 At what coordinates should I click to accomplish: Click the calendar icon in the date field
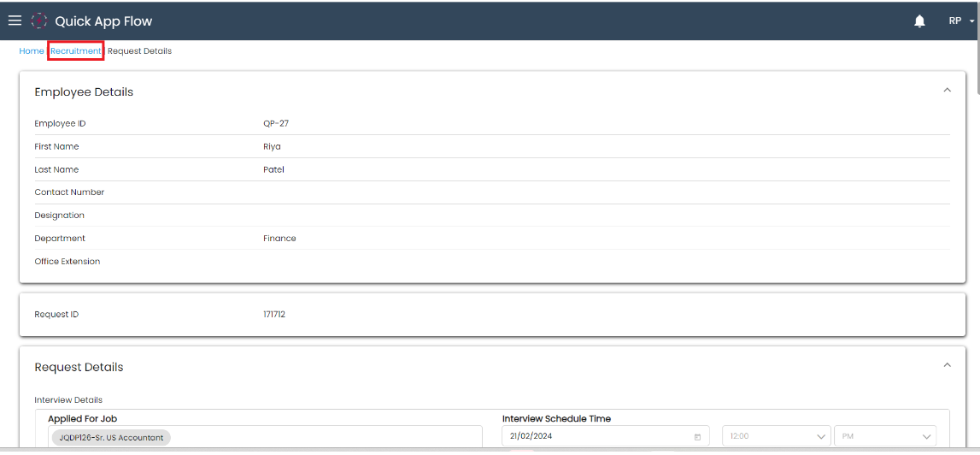(697, 437)
